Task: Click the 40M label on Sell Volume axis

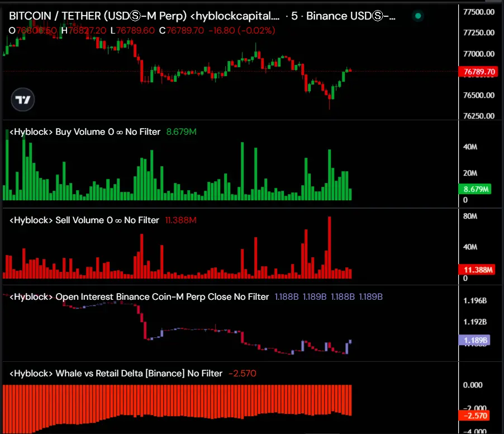Action: (470, 247)
